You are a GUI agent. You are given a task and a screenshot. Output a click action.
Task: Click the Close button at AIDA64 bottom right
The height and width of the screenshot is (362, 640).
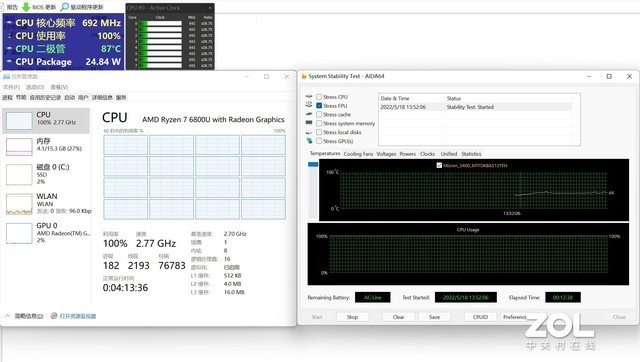pyautogui.click(x=619, y=317)
